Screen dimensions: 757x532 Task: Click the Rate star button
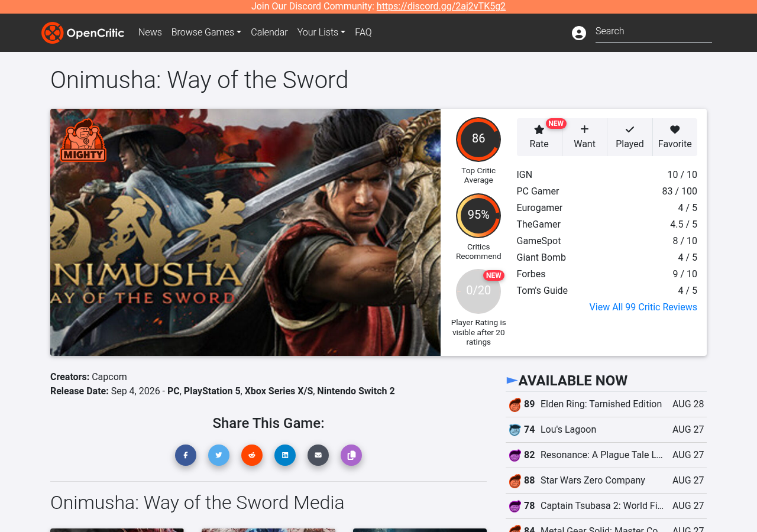pos(539,137)
